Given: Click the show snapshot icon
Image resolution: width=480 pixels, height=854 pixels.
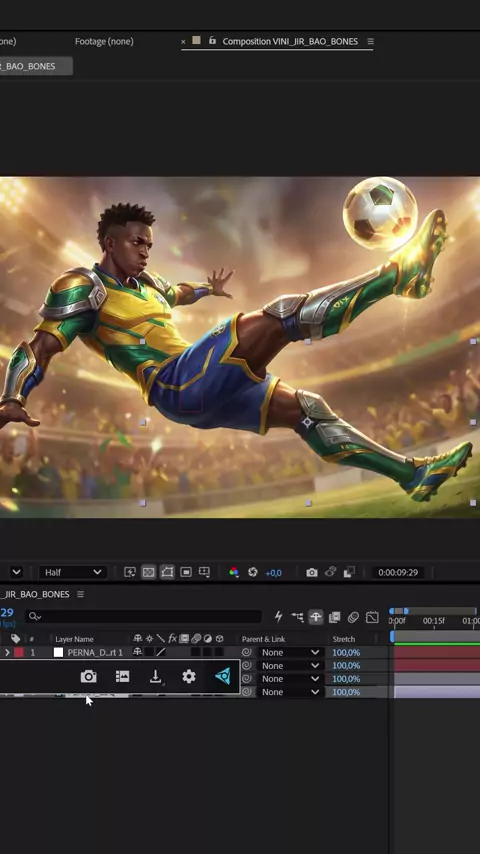Looking at the screenshot, I should click(331, 572).
